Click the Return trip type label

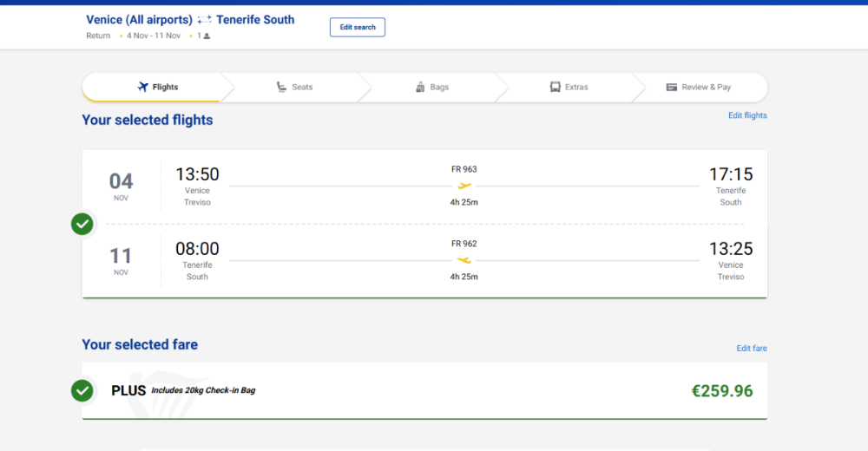98,36
